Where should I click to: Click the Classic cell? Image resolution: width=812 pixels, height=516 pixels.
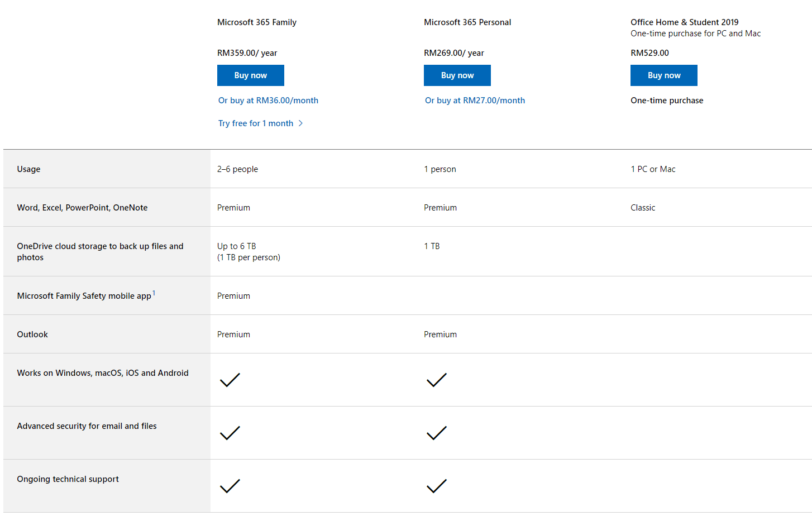(x=643, y=208)
